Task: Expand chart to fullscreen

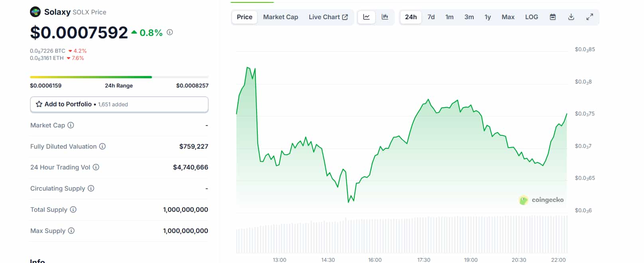Action: point(589,17)
